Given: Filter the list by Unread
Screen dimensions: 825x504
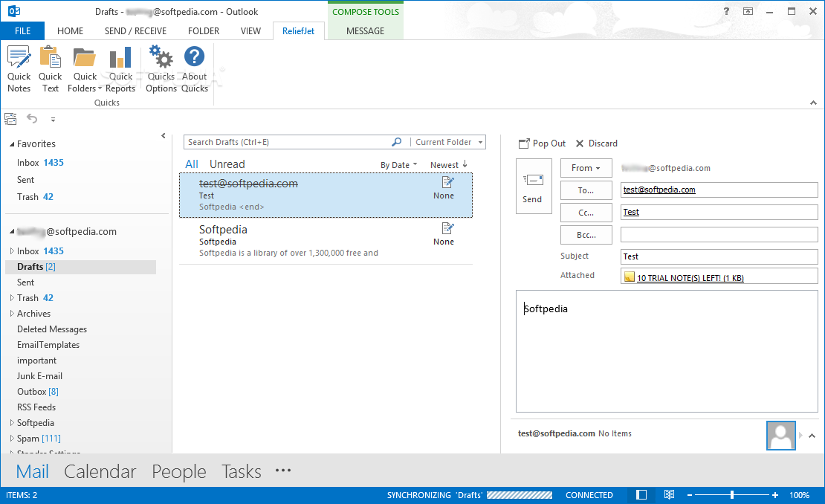Looking at the screenshot, I should (x=227, y=164).
